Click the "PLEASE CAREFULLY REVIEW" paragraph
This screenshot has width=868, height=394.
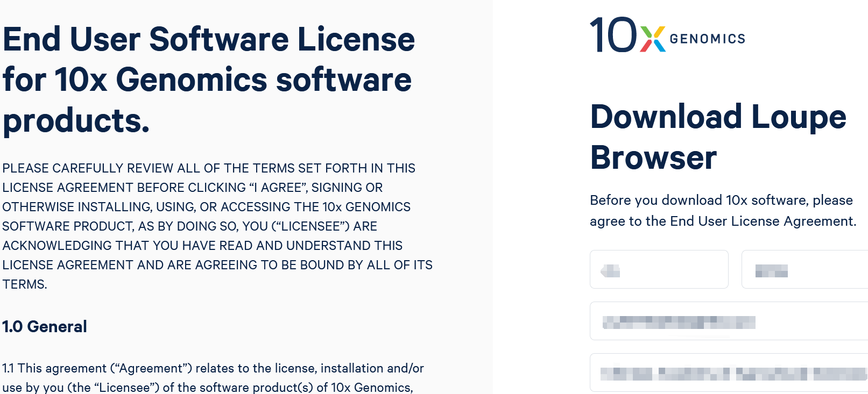[x=217, y=226]
